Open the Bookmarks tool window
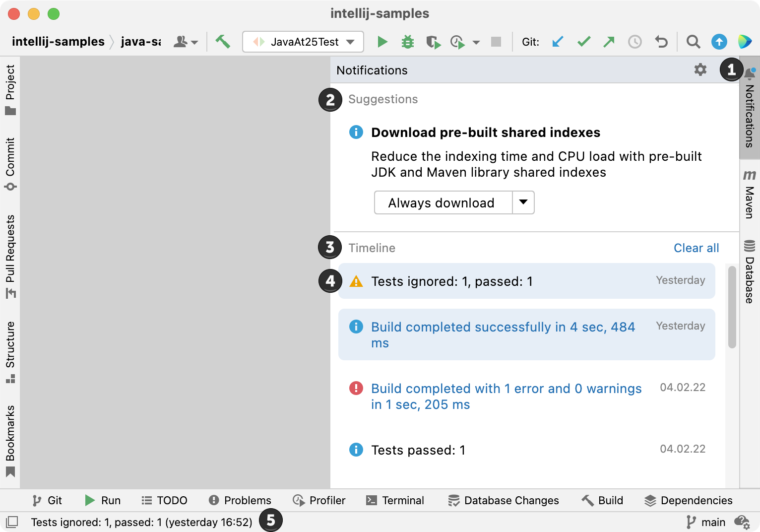 (x=10, y=441)
